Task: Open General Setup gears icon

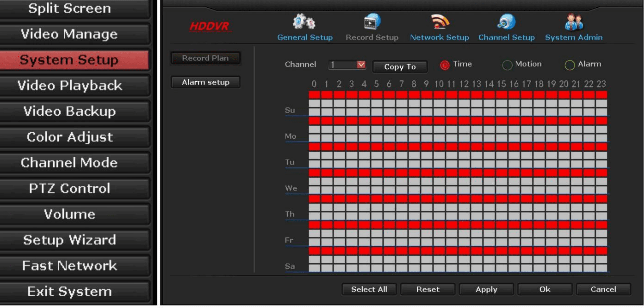Action: [x=304, y=21]
